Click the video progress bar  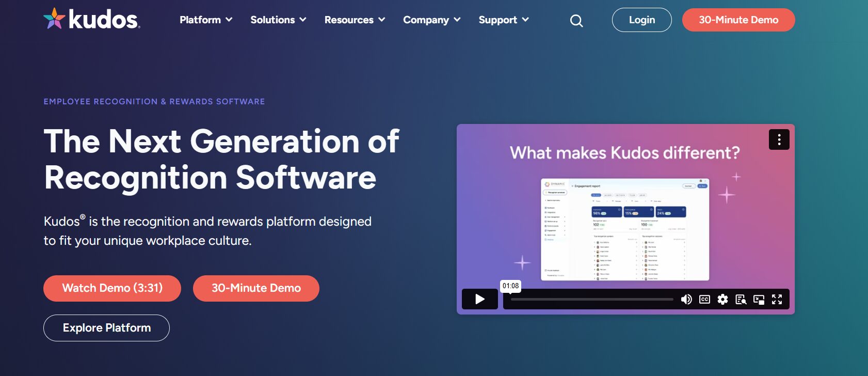(592, 299)
